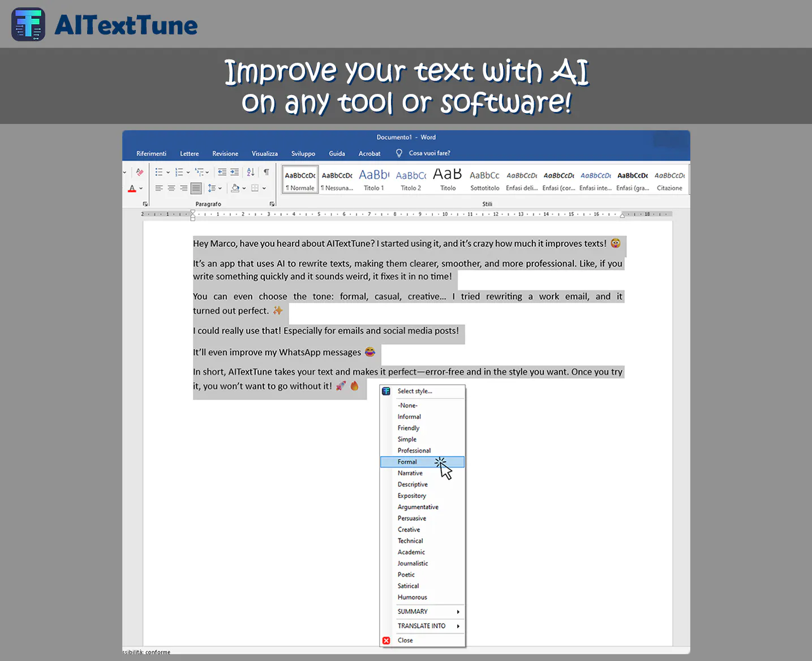Open the line spacing dropdown arrow

[220, 188]
